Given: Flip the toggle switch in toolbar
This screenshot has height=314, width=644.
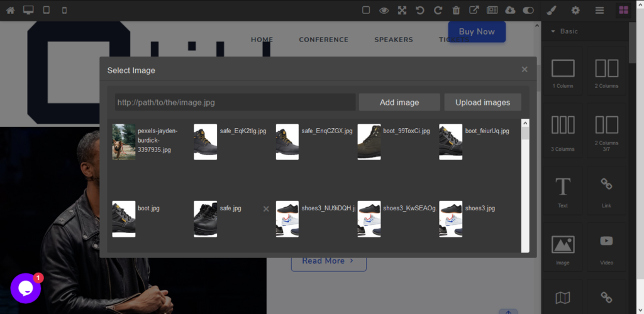Looking at the screenshot, I should click(528, 10).
